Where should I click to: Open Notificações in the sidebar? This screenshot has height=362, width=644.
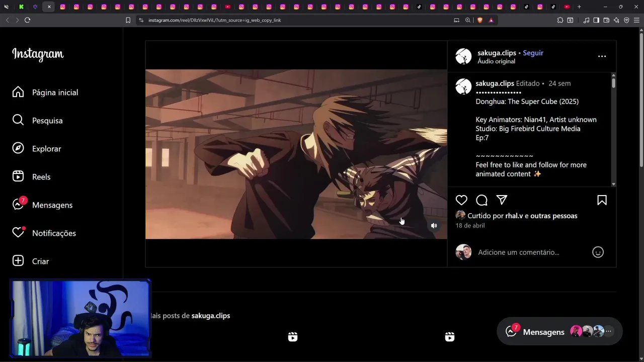pos(44,233)
